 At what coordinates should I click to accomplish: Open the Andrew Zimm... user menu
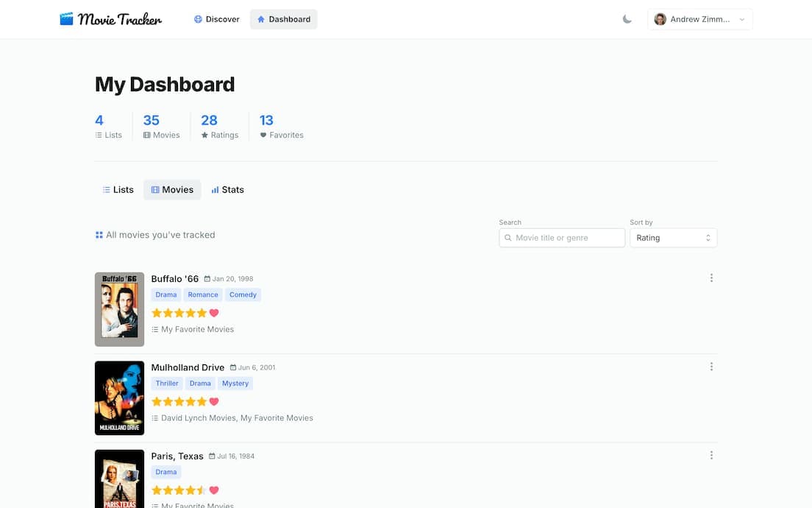click(699, 19)
